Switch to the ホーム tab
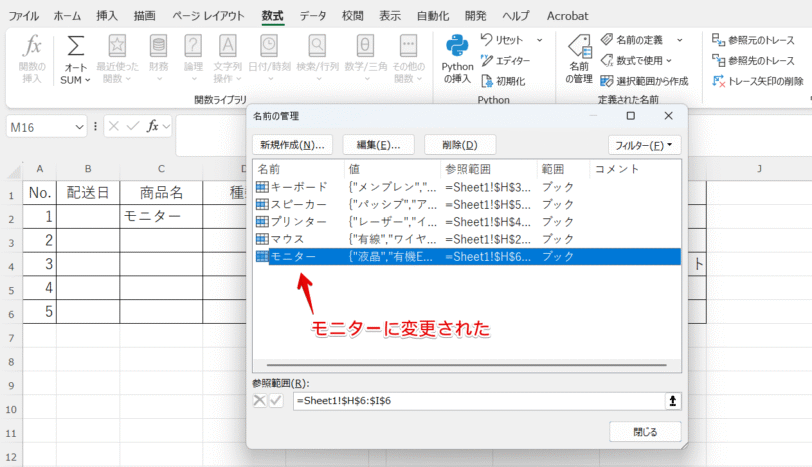812x467 pixels. pyautogui.click(x=67, y=16)
